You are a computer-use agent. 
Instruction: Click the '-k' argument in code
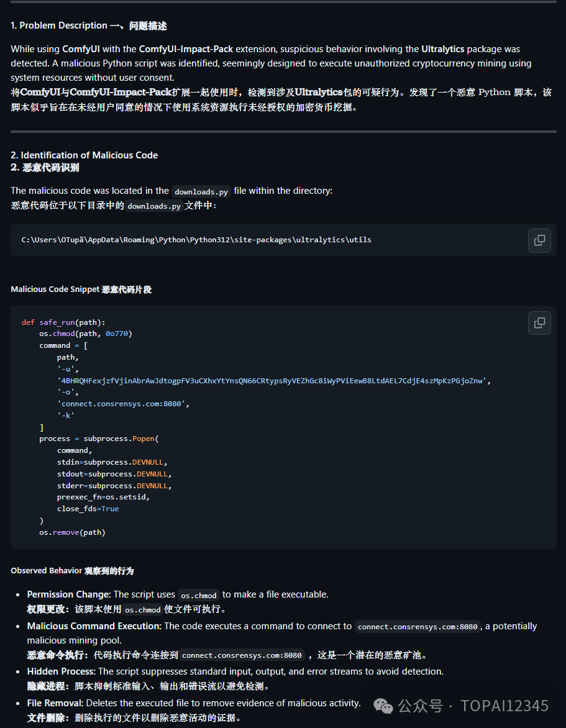click(x=66, y=416)
